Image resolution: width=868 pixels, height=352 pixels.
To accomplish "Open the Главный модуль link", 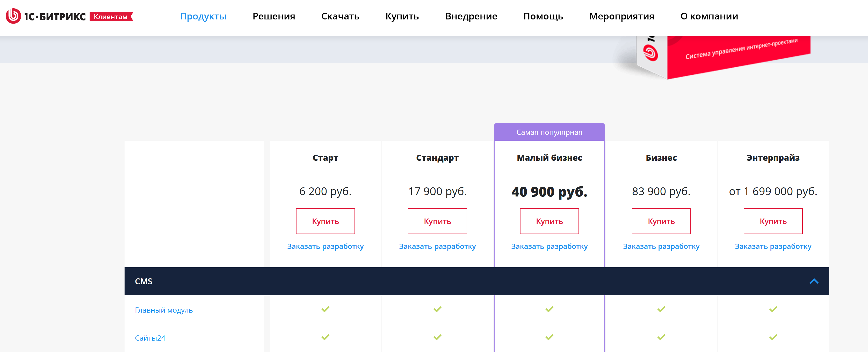I will pos(164,310).
